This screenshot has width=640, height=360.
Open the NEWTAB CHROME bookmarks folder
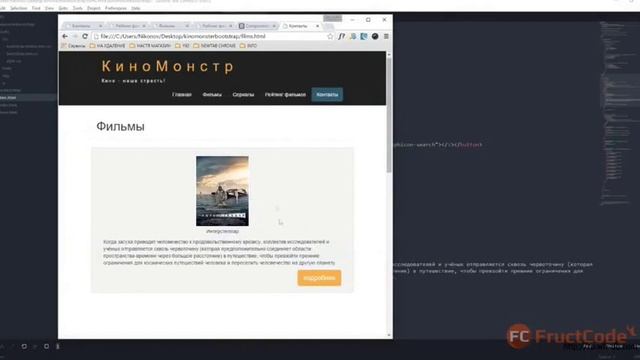(215, 46)
